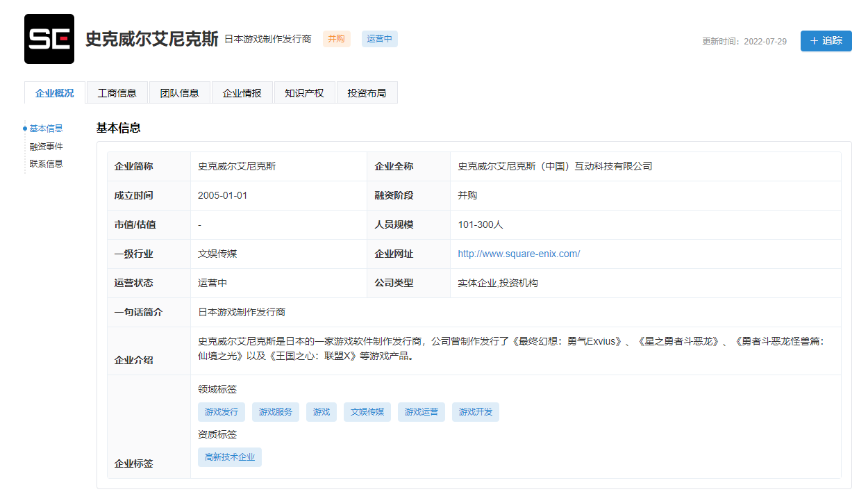
Task: Select the 企业情报 tab
Action: (x=242, y=93)
